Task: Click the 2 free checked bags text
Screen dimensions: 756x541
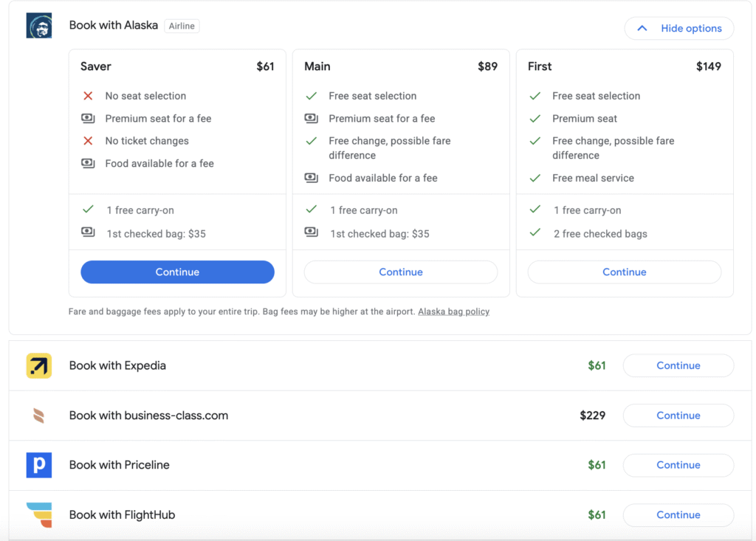Action: tap(600, 234)
